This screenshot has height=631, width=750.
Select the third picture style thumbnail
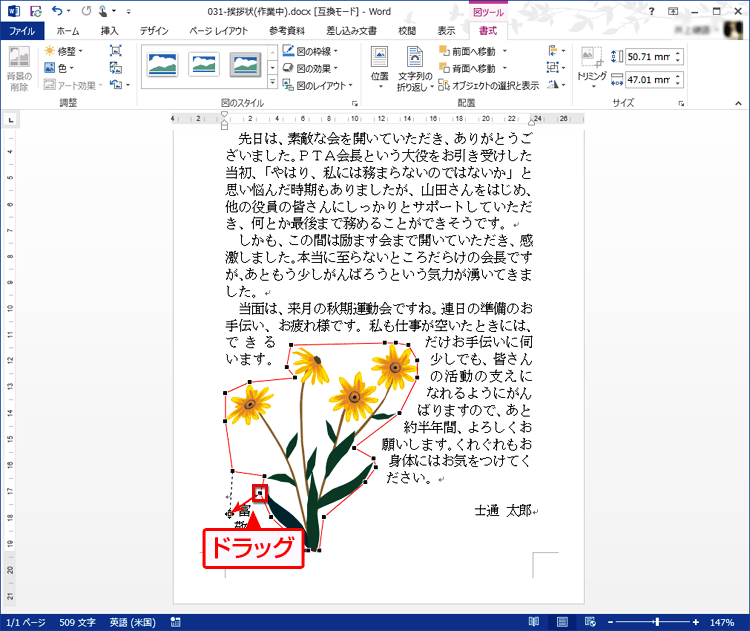245,65
